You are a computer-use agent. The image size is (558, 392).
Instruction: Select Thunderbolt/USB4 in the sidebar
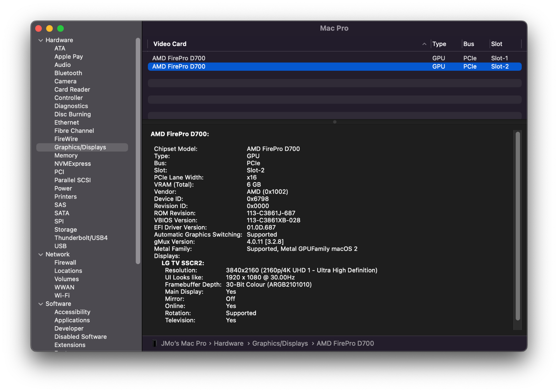[81, 238]
